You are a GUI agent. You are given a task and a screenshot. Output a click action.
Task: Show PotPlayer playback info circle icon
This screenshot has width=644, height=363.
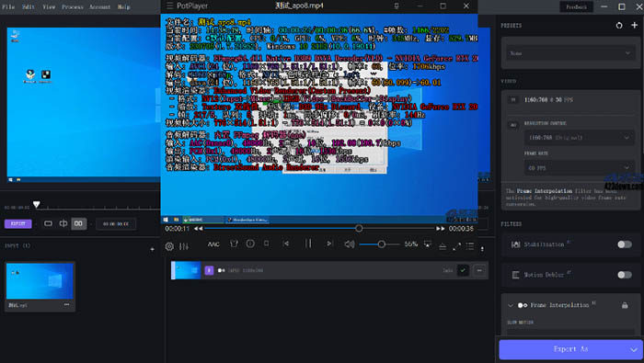[x=250, y=244]
